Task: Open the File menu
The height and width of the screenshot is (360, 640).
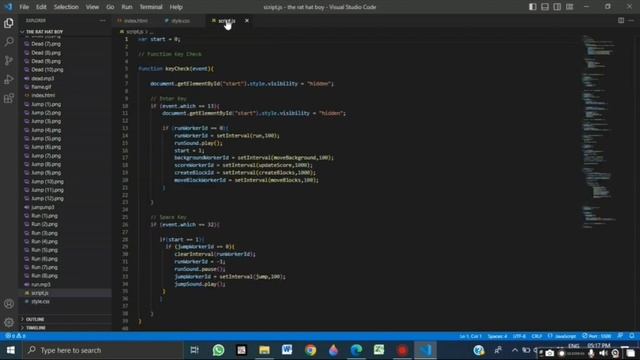Action: tap(24, 7)
